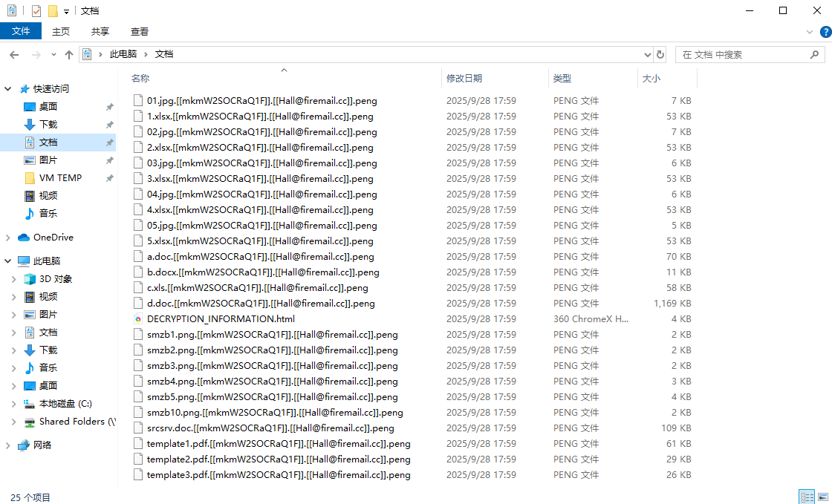Refresh the current folder view

[660, 54]
